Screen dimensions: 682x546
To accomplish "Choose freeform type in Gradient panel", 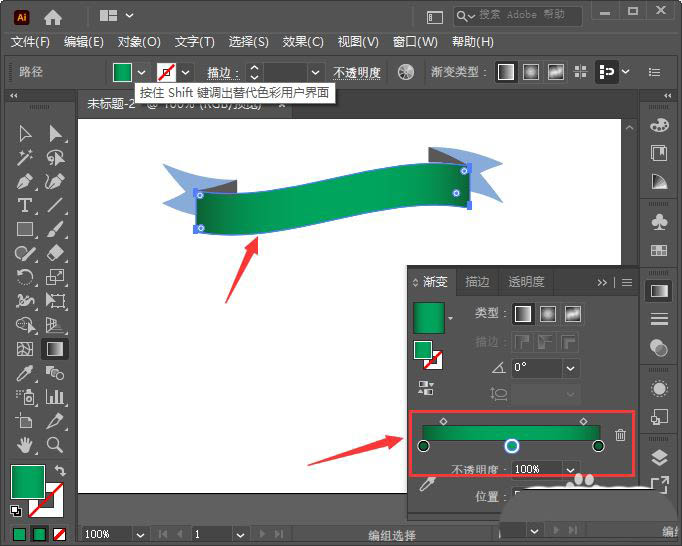I will [572, 314].
